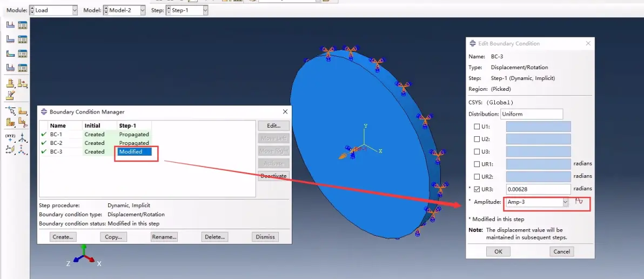Screen dimensions: 644x279
Task: Click the Deactivate button
Action: pyautogui.click(x=273, y=176)
